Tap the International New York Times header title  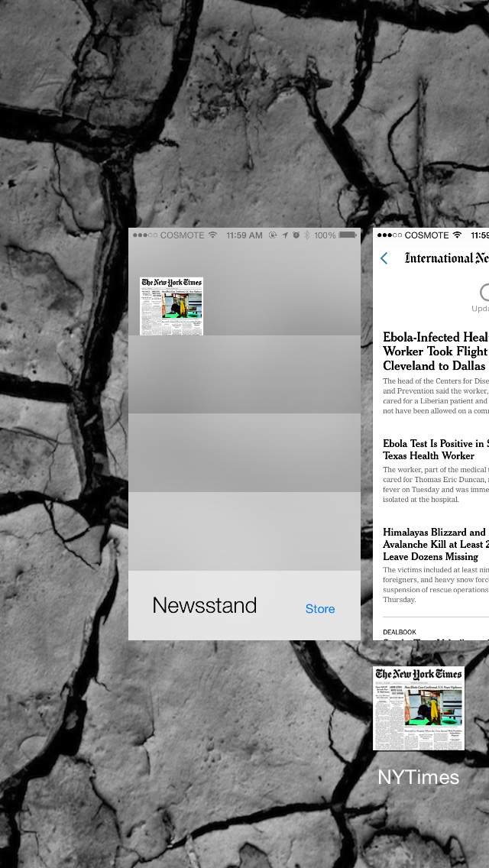447,258
